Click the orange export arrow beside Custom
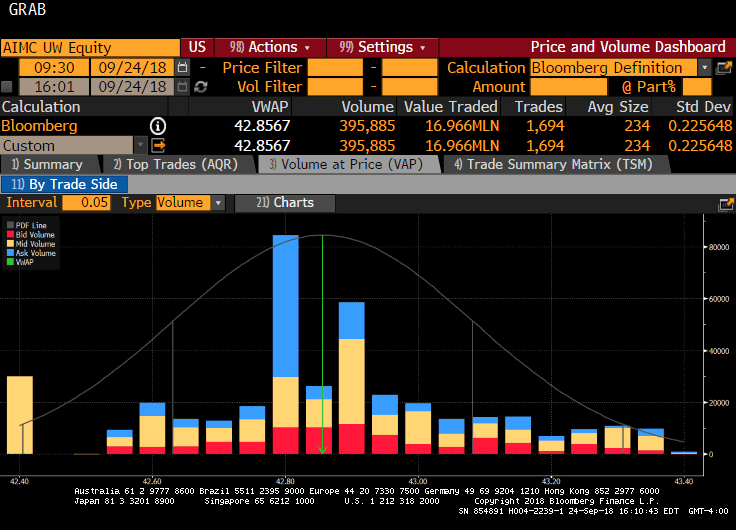 [158, 145]
